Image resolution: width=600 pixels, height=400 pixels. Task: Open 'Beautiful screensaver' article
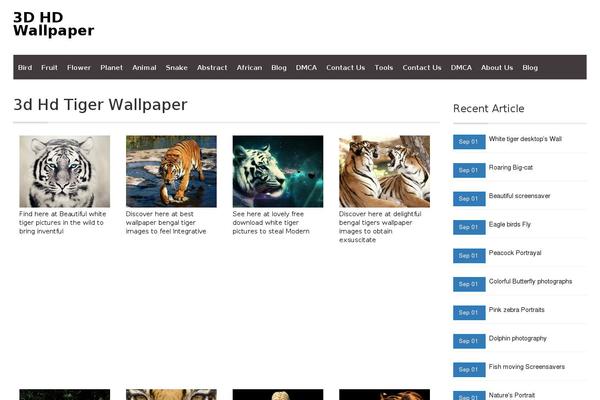(x=519, y=196)
